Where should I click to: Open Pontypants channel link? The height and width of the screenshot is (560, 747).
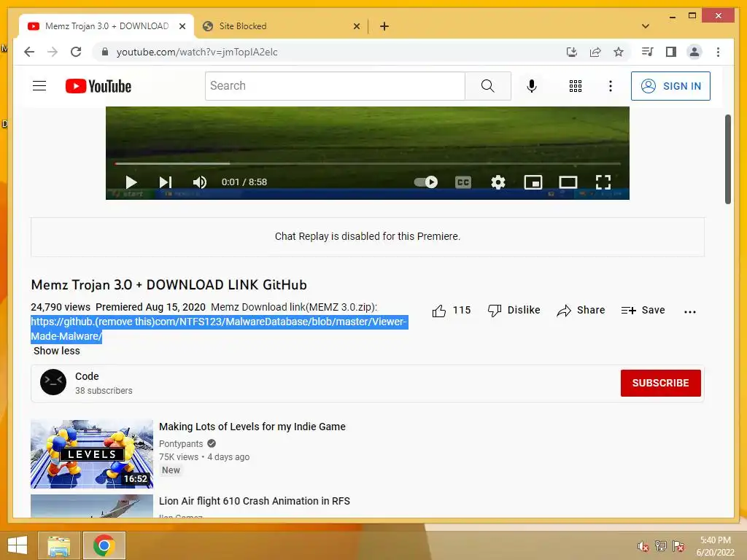coord(181,444)
